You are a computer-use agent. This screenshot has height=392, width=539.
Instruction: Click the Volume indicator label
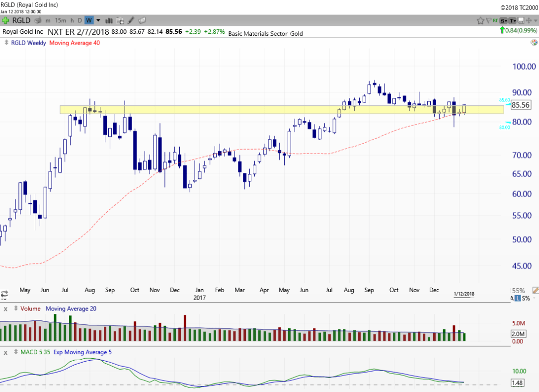(30, 309)
